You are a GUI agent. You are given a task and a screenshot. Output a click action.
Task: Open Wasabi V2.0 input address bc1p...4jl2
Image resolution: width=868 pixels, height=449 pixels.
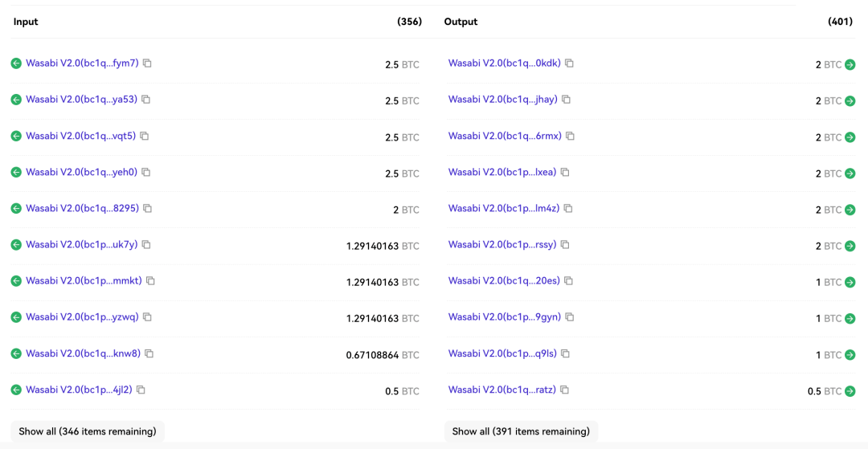click(79, 390)
